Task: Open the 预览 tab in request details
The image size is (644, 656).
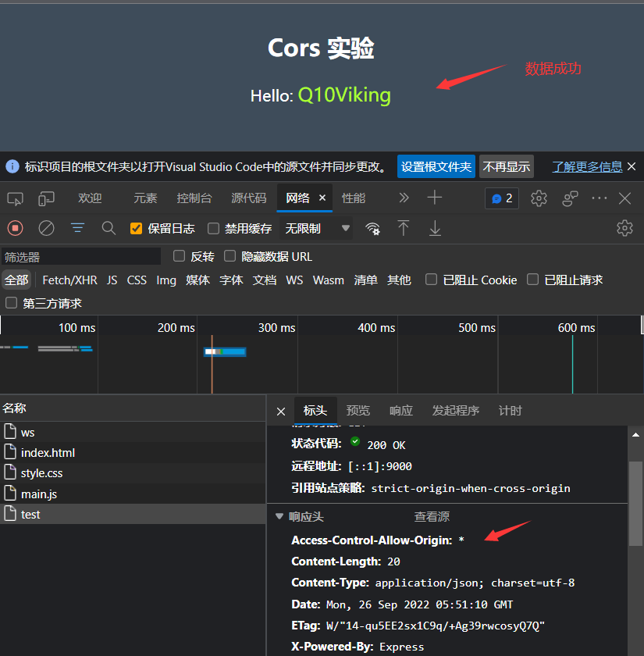Action: click(x=358, y=411)
